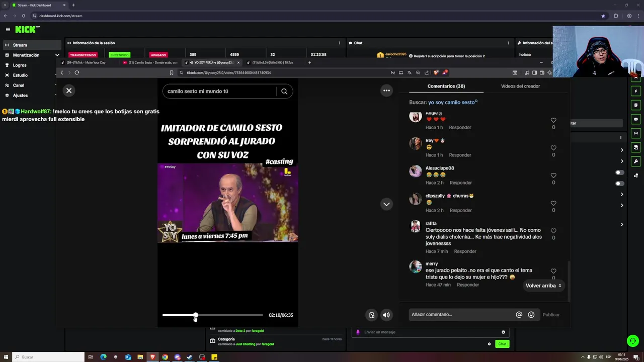Click the Windows taskbar Buscar search box
This screenshot has height=362, width=644.
click(49, 357)
